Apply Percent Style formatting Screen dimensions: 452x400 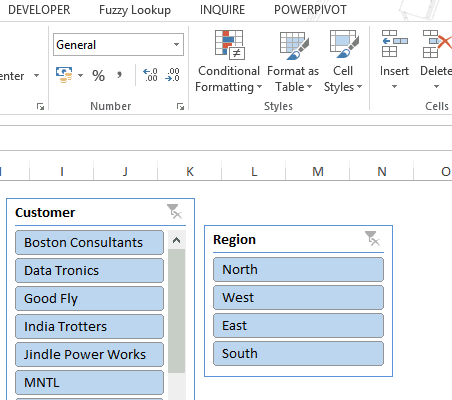point(98,76)
